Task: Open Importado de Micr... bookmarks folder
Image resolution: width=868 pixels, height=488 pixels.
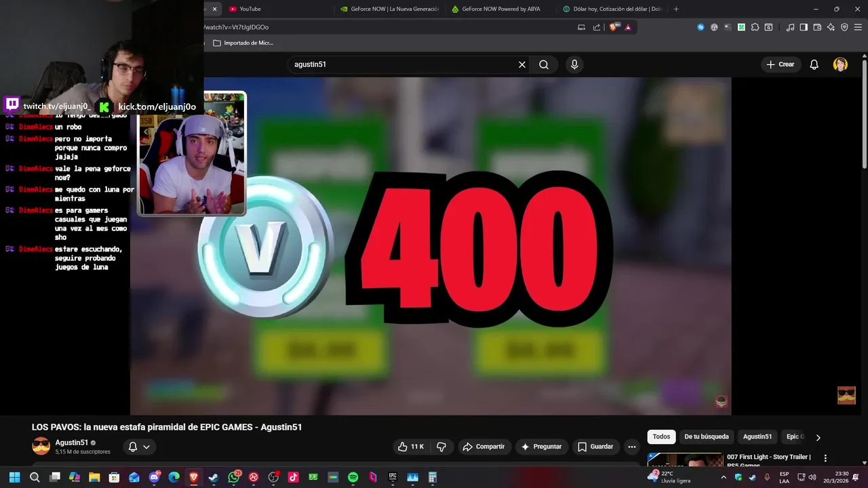Action: click(x=243, y=43)
